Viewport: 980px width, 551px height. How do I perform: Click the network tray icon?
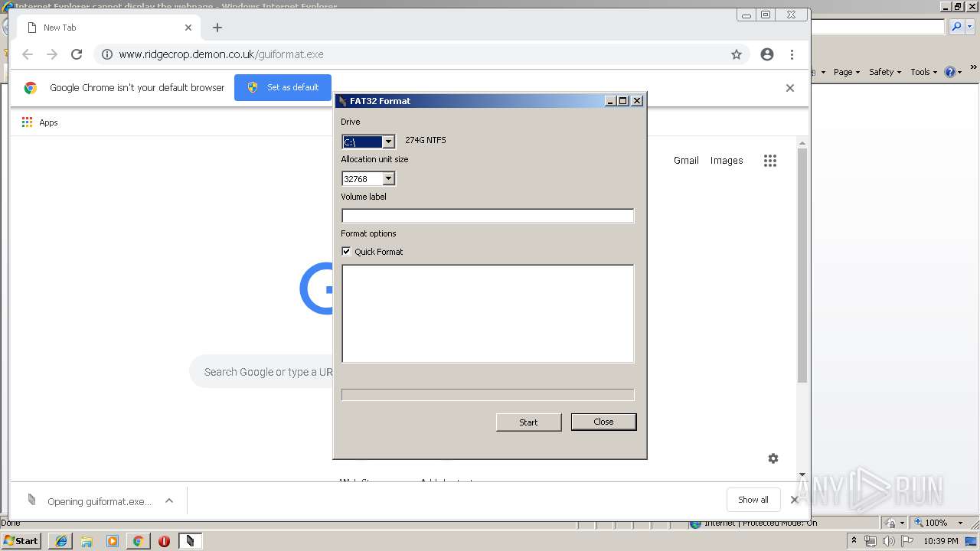(x=871, y=541)
